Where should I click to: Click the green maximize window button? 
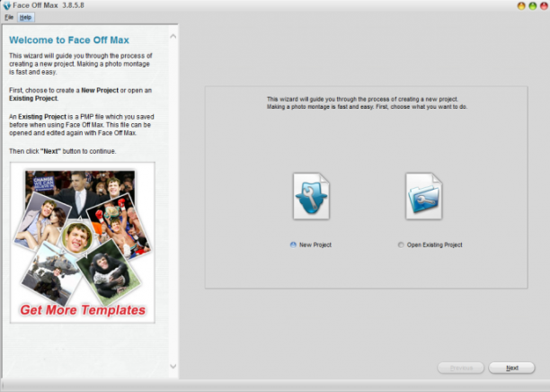click(x=532, y=6)
